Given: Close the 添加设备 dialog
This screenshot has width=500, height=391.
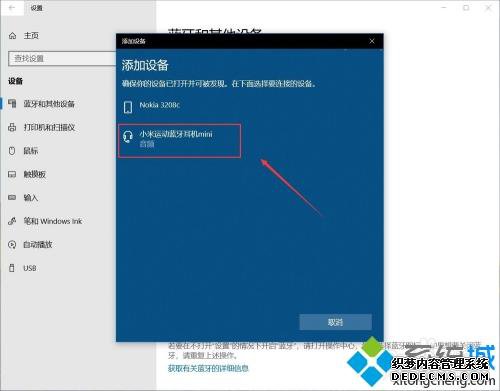Looking at the screenshot, I should pos(372,41).
